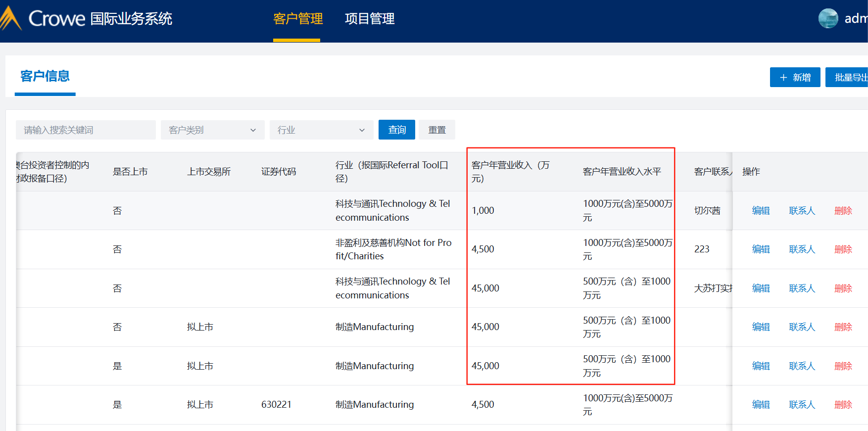Click the 是否上市 column header

click(130, 172)
